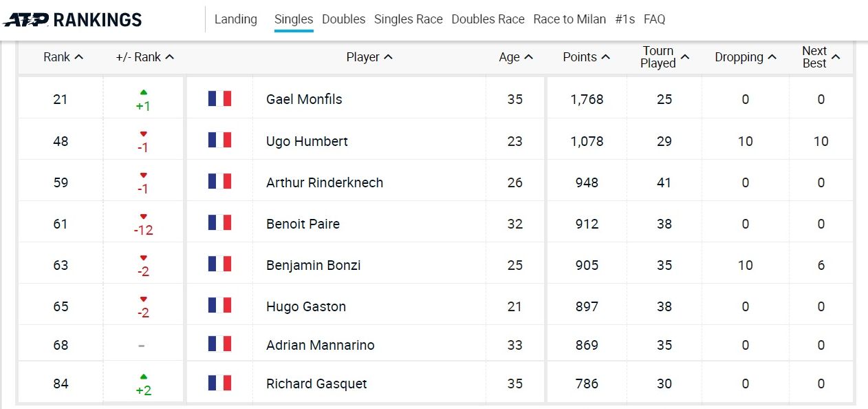Click the red down arrow in Paire's row

click(x=143, y=216)
